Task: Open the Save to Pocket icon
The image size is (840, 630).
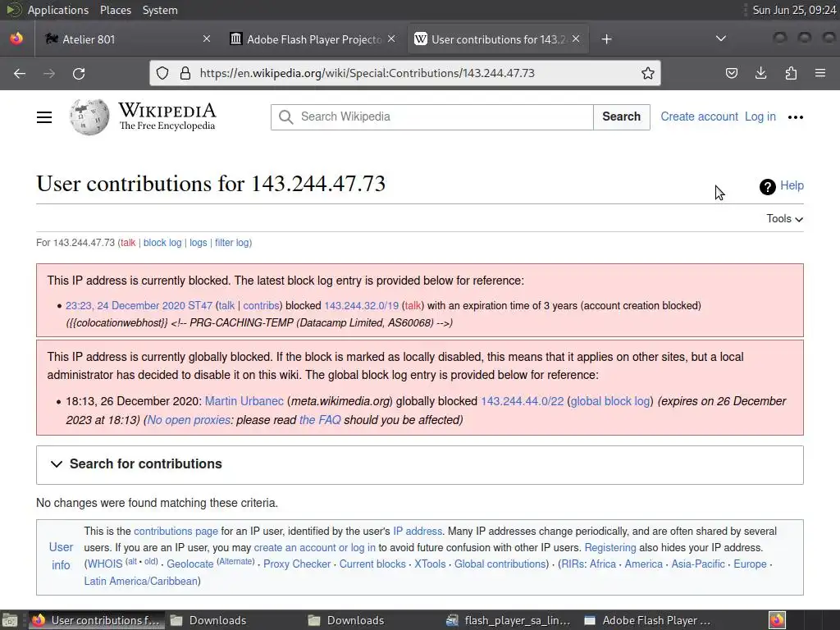Action: pyautogui.click(x=731, y=73)
